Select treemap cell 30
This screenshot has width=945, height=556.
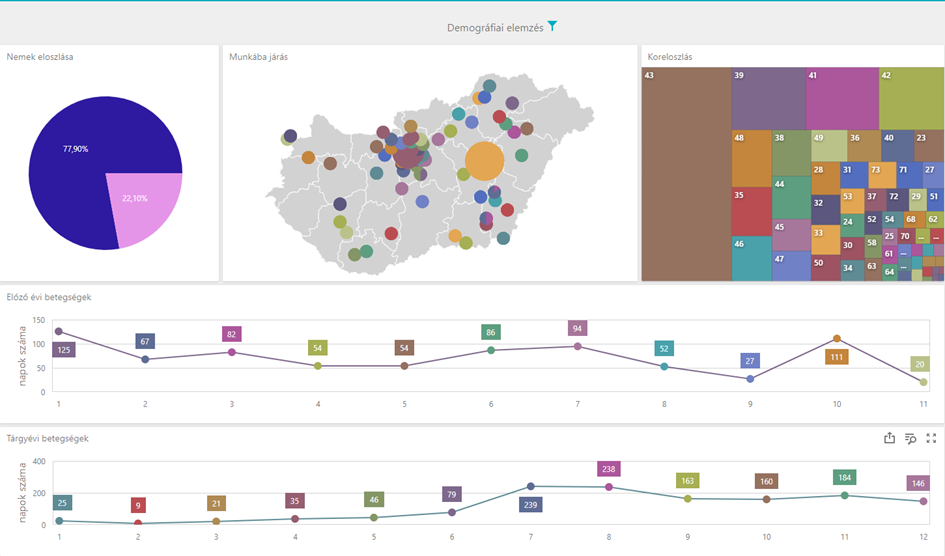tap(852, 248)
